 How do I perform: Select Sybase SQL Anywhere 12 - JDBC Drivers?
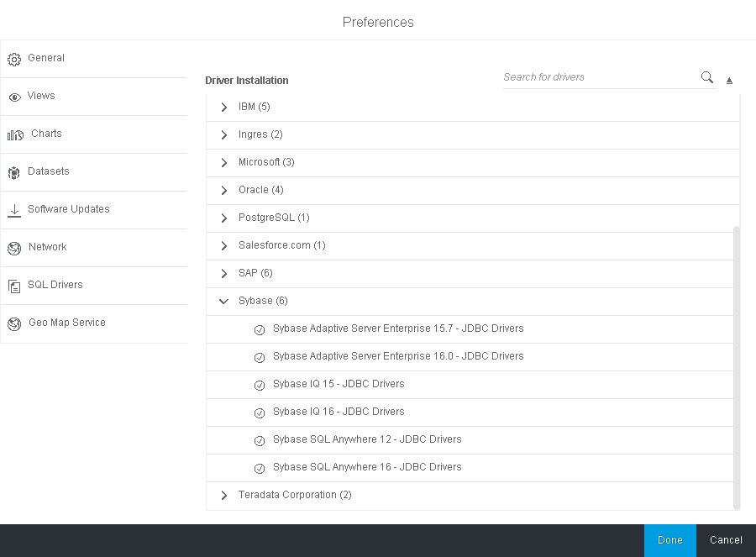coord(470,441)
